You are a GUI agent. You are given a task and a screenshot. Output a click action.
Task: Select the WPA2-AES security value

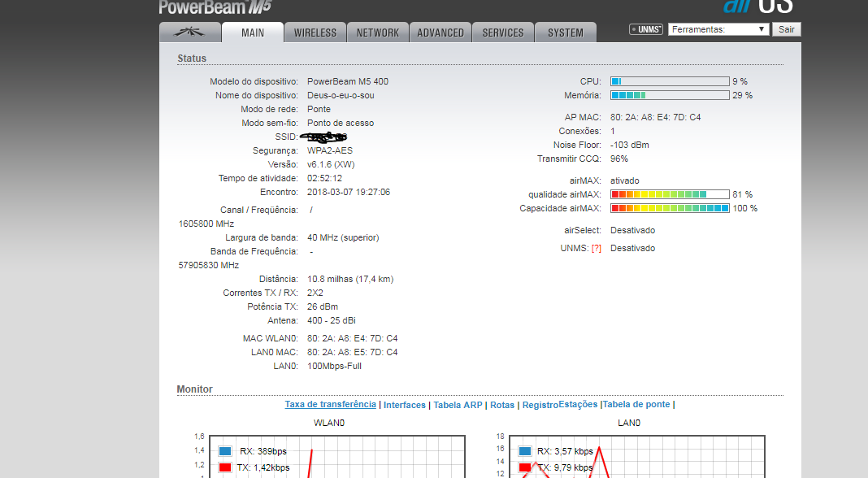click(330, 150)
